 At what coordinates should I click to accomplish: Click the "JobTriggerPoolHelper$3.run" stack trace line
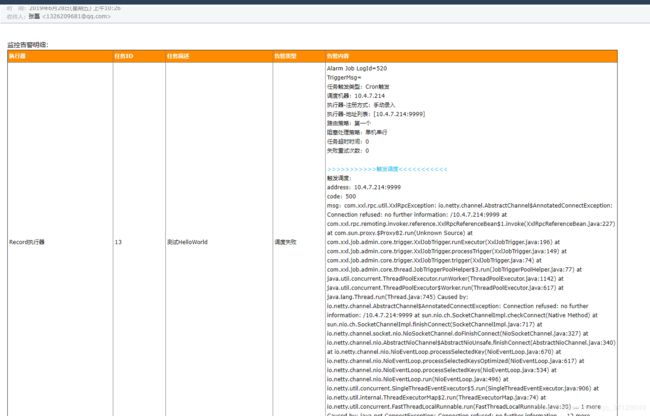point(454,269)
